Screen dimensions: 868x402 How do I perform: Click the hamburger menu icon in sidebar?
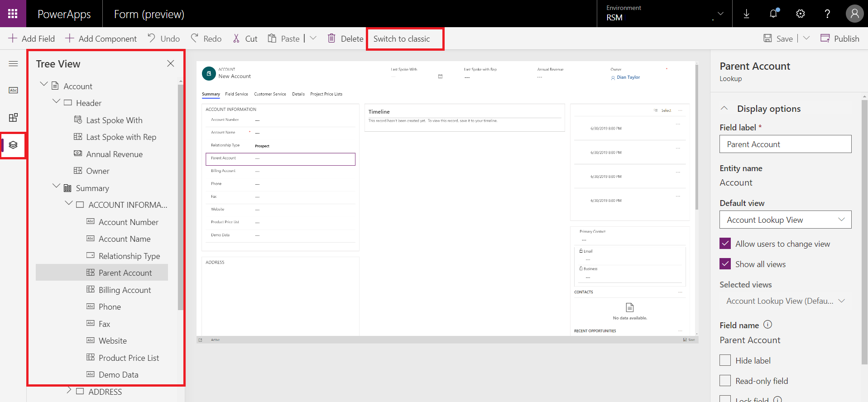coord(13,64)
